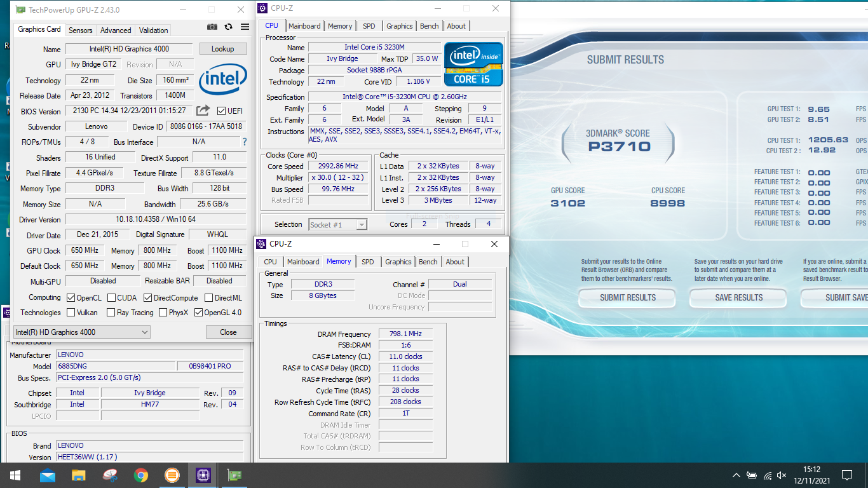The height and width of the screenshot is (488, 868).
Task: Click the Memory Type DDR3 field in GPU-Z
Action: point(105,189)
